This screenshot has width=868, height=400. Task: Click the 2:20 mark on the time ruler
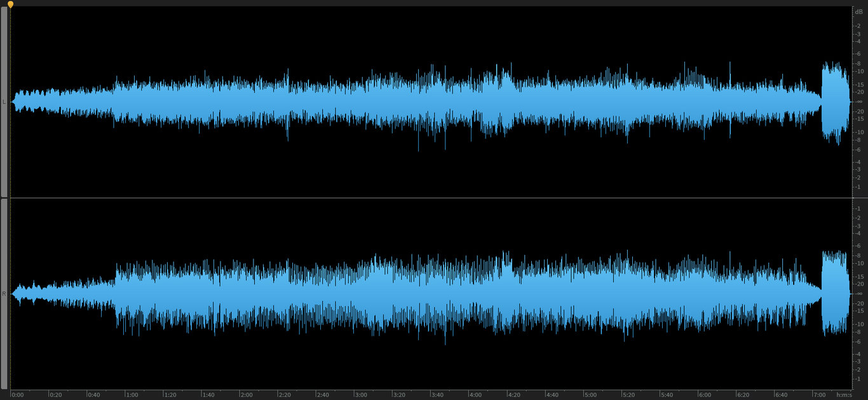click(x=285, y=395)
